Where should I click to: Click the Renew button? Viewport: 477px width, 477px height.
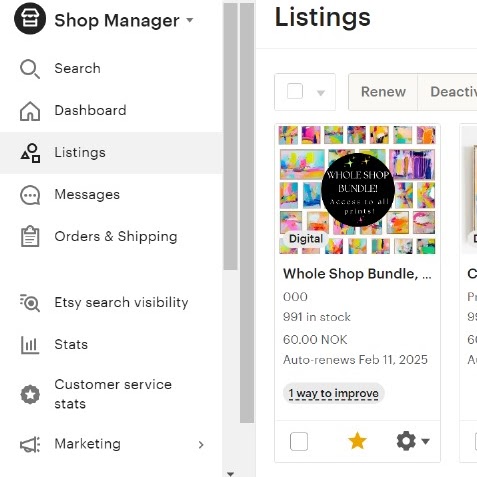383,92
